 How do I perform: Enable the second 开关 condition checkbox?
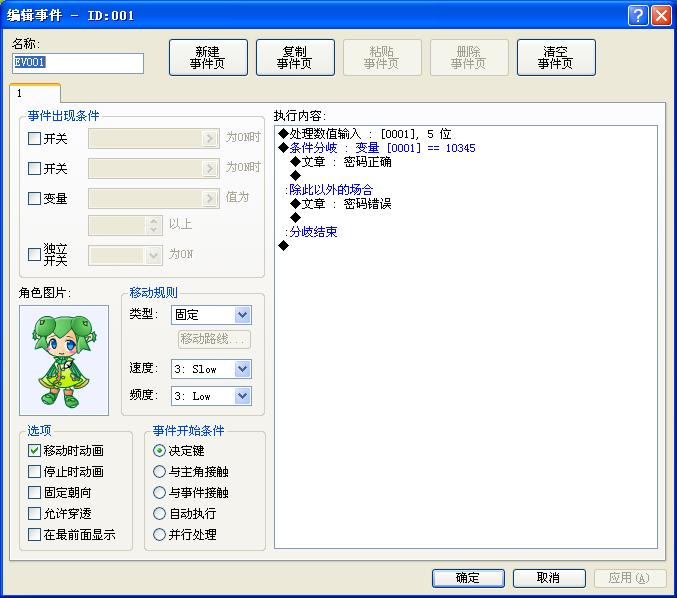pyautogui.click(x=34, y=168)
